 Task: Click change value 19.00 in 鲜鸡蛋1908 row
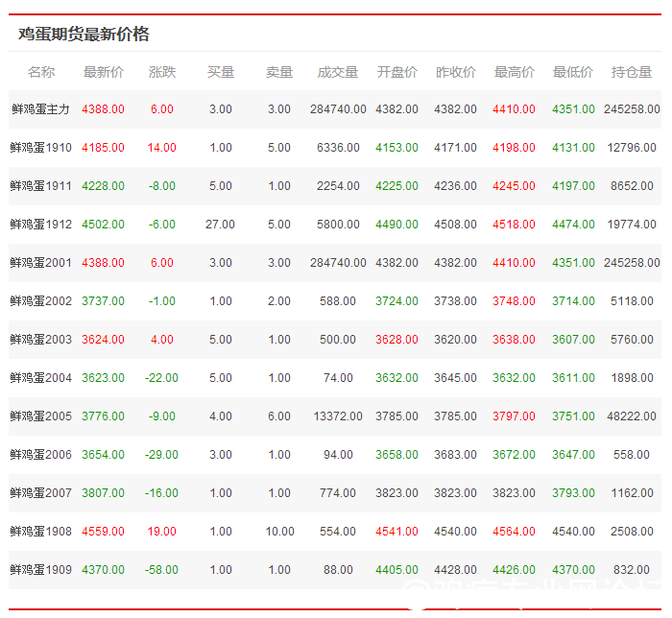tap(162, 532)
